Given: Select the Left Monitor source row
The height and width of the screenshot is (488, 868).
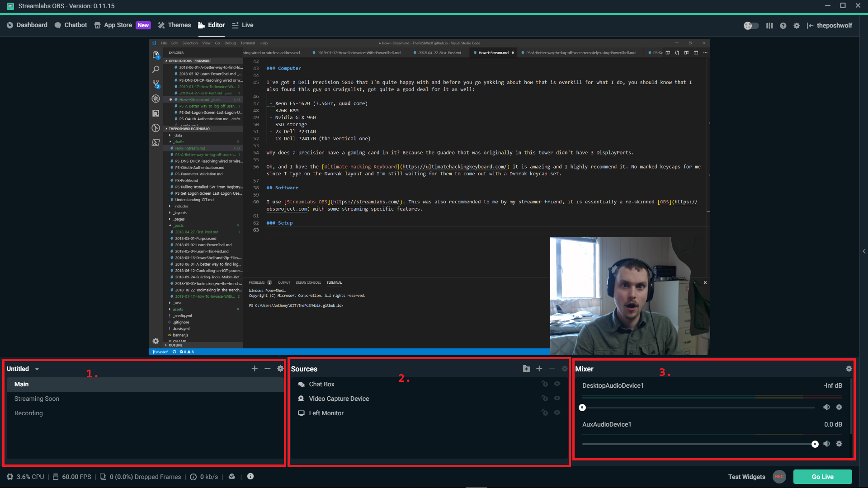Looking at the screenshot, I should pyautogui.click(x=429, y=413).
